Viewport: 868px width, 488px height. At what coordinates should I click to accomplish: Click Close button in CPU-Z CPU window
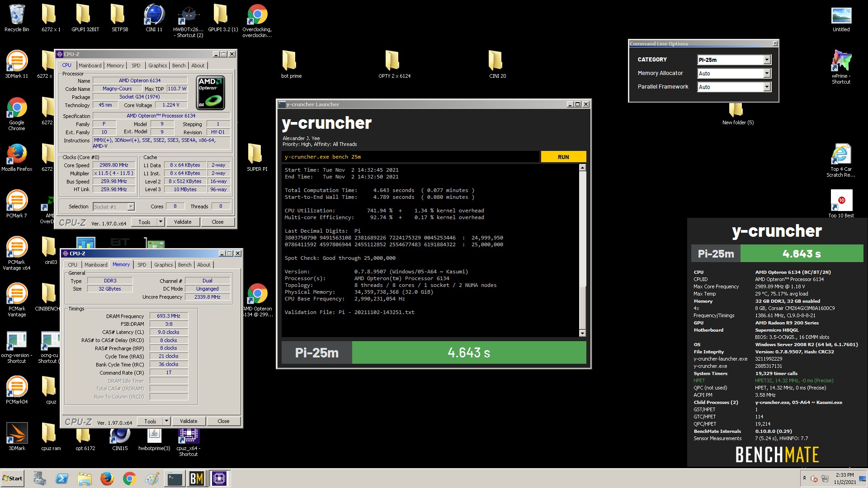(x=217, y=222)
